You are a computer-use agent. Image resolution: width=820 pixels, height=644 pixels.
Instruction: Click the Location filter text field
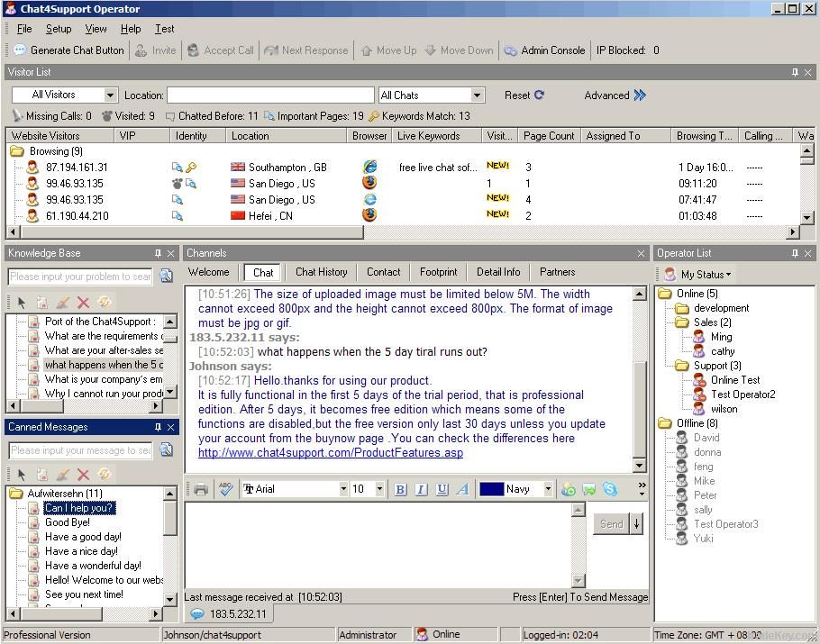(270, 95)
